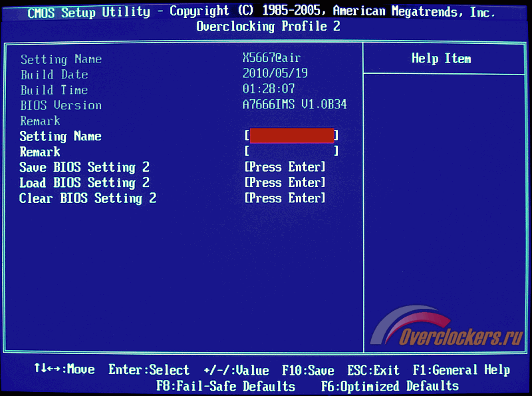Image resolution: width=532 pixels, height=396 pixels.
Task: Click the F8:Fail-Safe Defaults hint
Action: (x=225, y=386)
